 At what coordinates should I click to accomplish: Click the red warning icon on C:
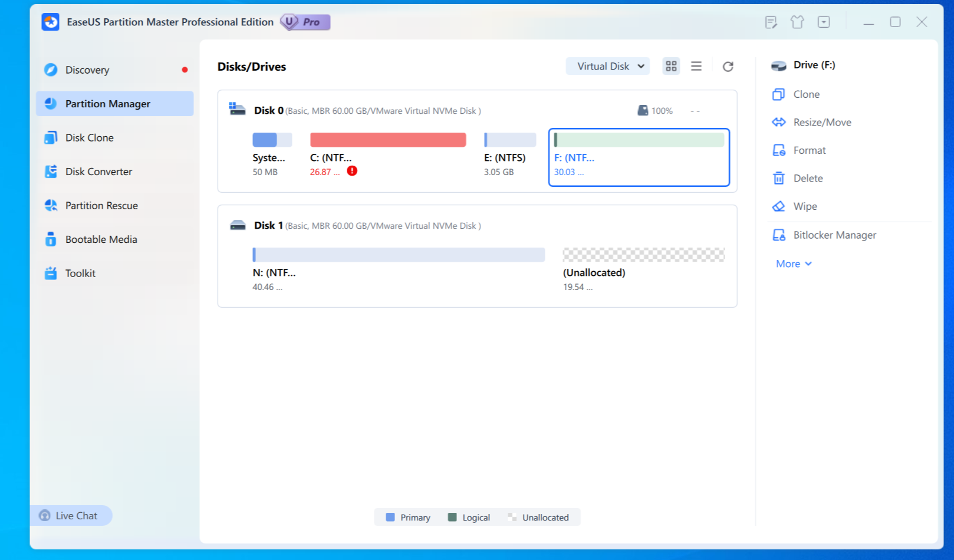(352, 171)
